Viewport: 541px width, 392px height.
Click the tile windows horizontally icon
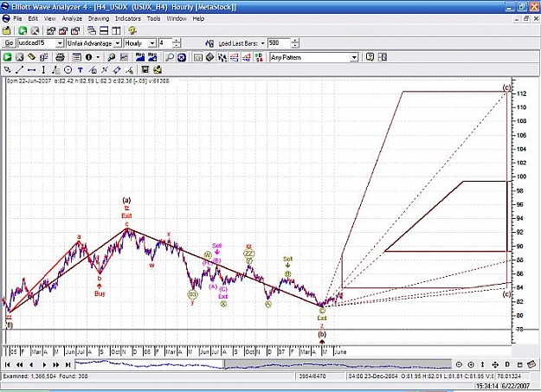coord(104,30)
